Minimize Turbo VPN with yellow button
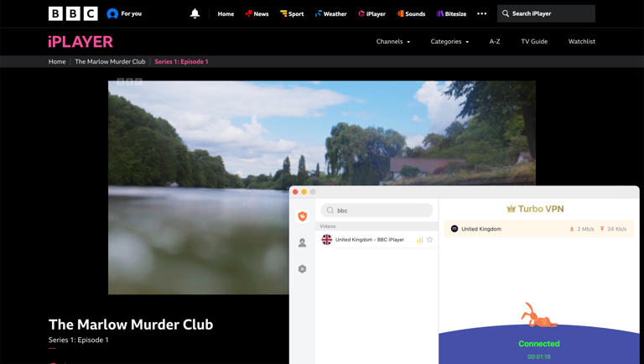 pos(304,192)
